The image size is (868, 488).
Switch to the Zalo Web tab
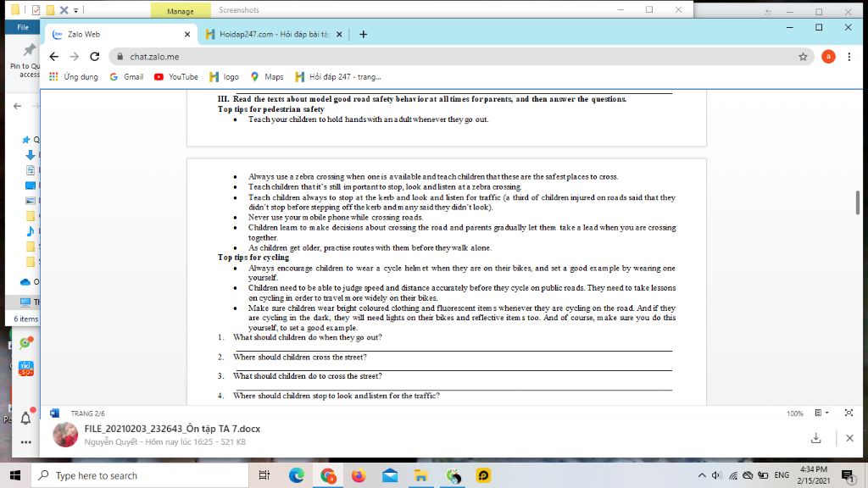[120, 34]
